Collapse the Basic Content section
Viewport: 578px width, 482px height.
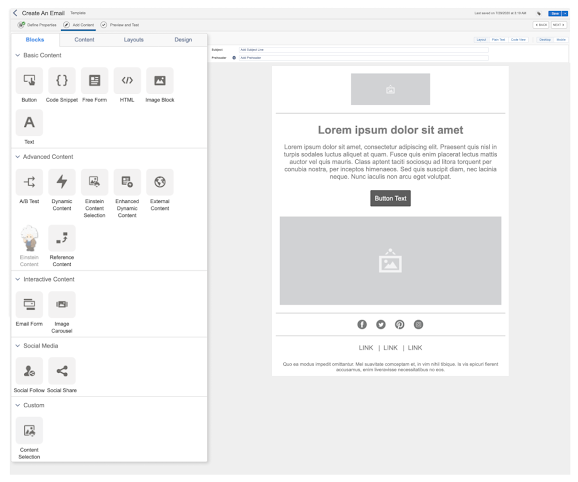tap(17, 55)
